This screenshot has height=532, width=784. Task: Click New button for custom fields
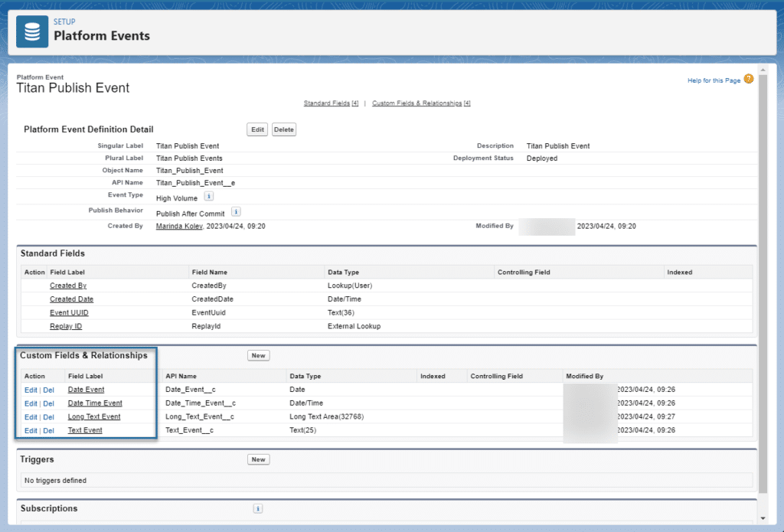tap(259, 355)
